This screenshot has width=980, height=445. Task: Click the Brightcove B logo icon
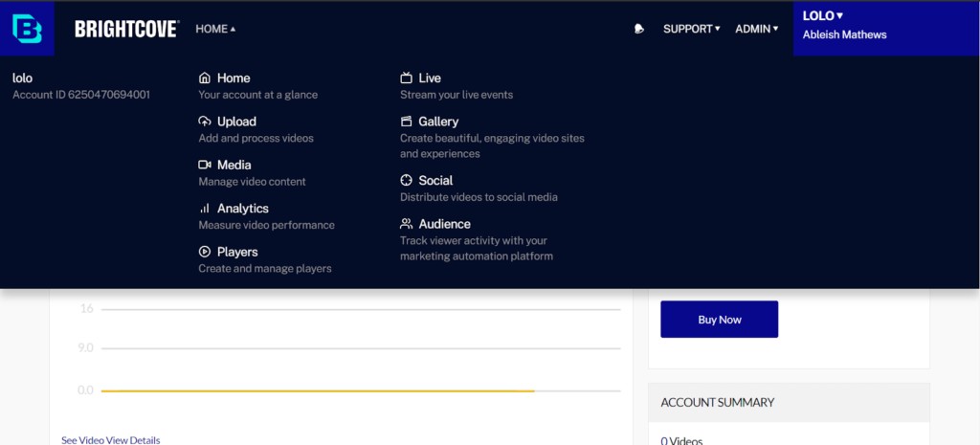[27, 29]
